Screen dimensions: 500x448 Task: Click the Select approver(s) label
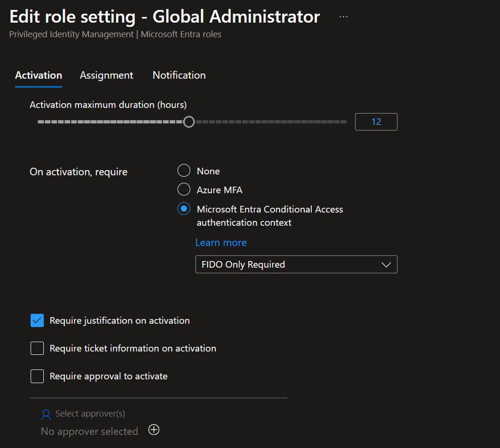pyautogui.click(x=90, y=414)
